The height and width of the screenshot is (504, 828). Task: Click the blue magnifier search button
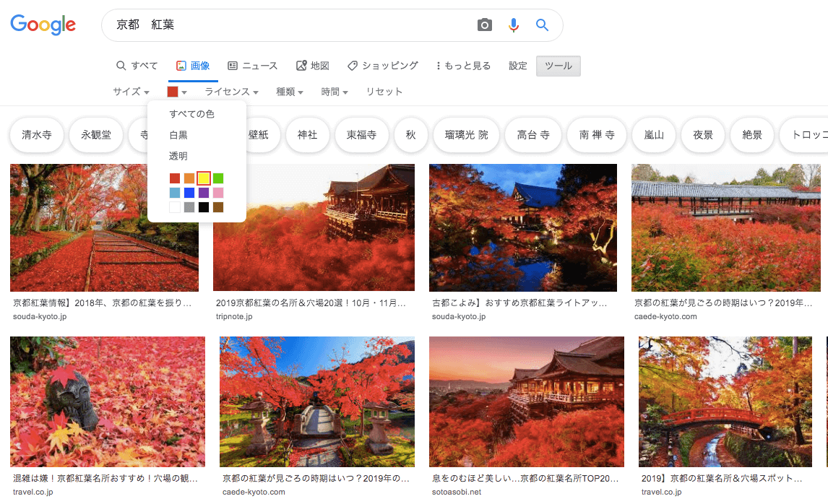[542, 25]
